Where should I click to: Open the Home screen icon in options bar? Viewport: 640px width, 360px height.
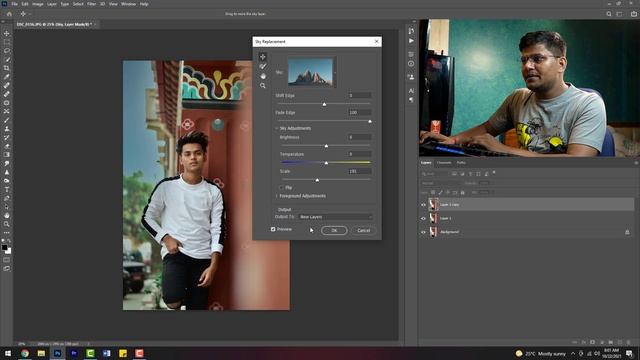pyautogui.click(x=9, y=14)
